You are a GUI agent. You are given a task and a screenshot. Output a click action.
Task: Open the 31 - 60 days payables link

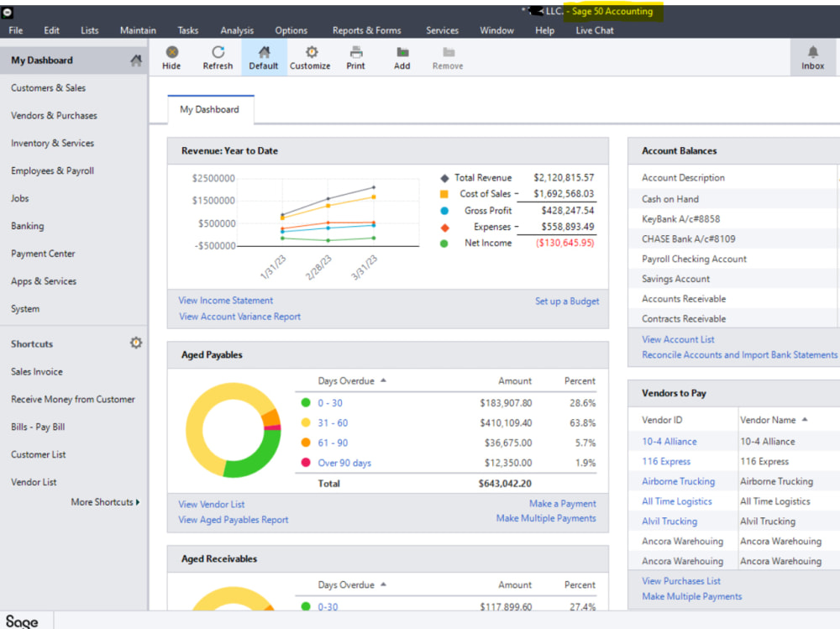point(333,422)
